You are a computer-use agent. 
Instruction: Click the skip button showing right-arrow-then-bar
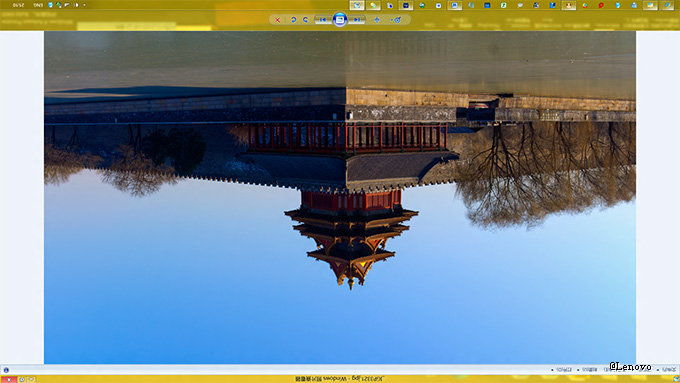click(x=357, y=20)
